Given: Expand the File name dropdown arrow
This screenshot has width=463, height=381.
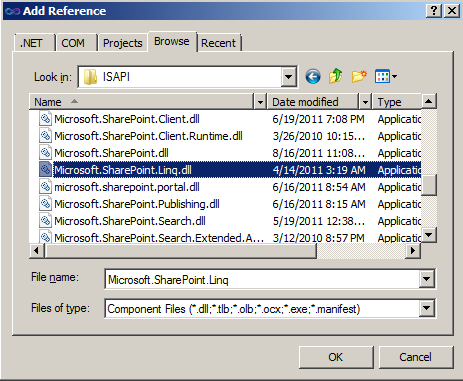Looking at the screenshot, I should coord(427,279).
